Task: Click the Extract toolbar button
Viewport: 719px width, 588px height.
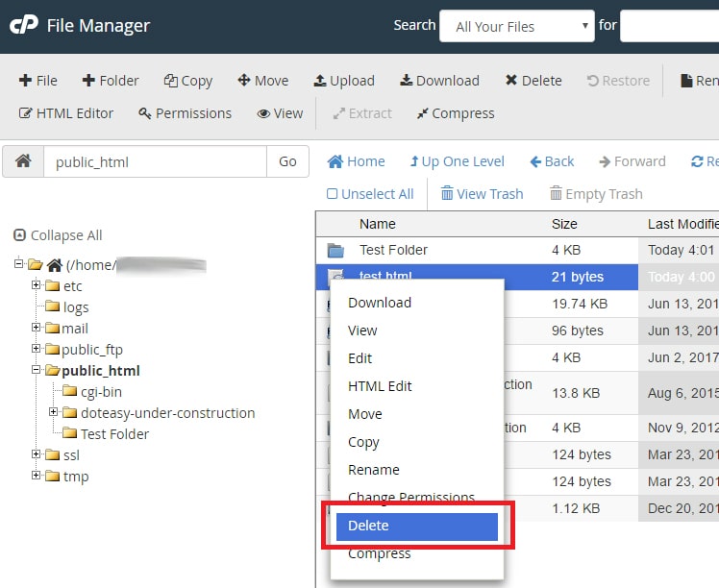Action: [362, 113]
